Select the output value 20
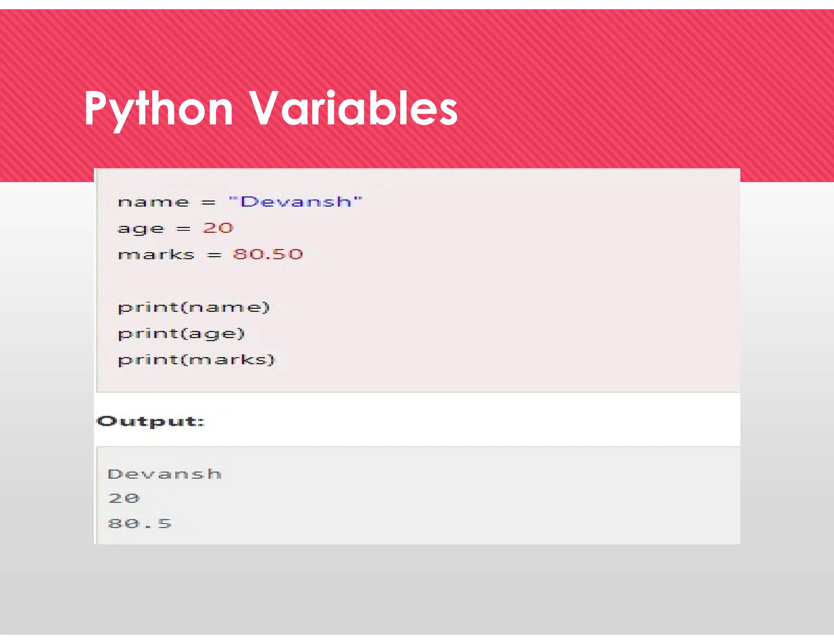Screen dimensions: 834x644 [x=124, y=498]
